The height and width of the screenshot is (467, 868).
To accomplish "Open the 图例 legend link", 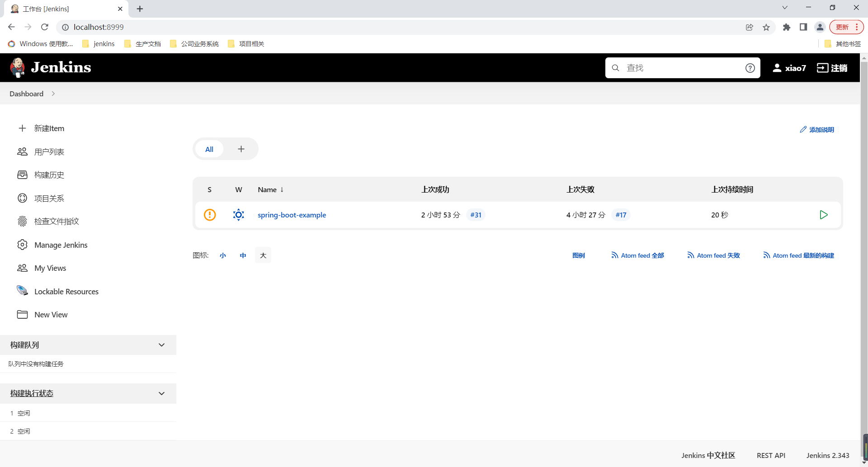I will coord(579,255).
